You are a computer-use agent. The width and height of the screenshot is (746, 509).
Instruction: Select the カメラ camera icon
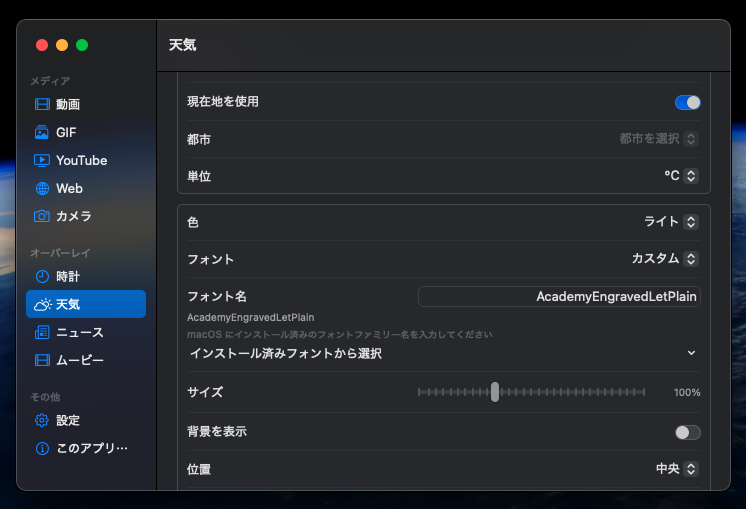click(x=42, y=216)
